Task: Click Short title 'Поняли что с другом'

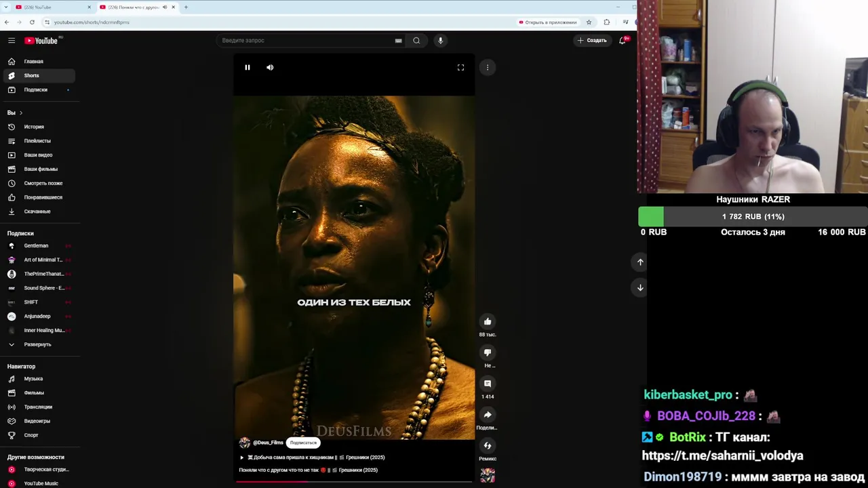Action: pyautogui.click(x=309, y=470)
